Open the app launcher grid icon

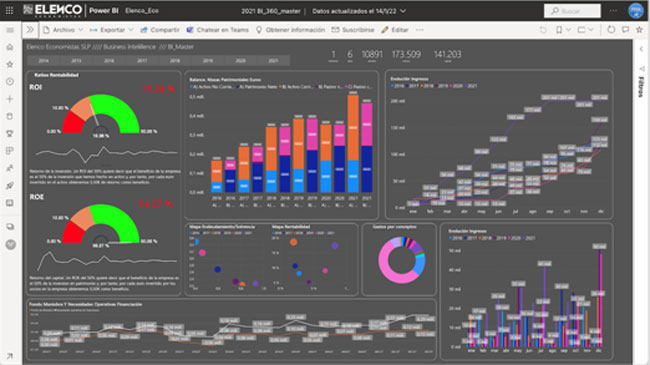(9, 10)
